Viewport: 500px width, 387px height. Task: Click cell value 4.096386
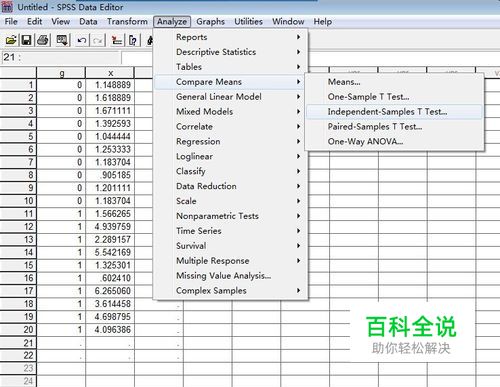[110, 330]
